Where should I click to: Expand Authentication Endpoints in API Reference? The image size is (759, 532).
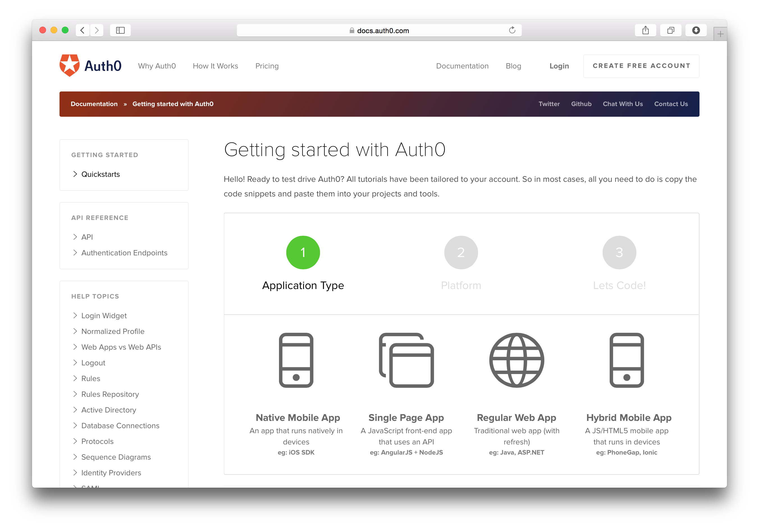[124, 253]
